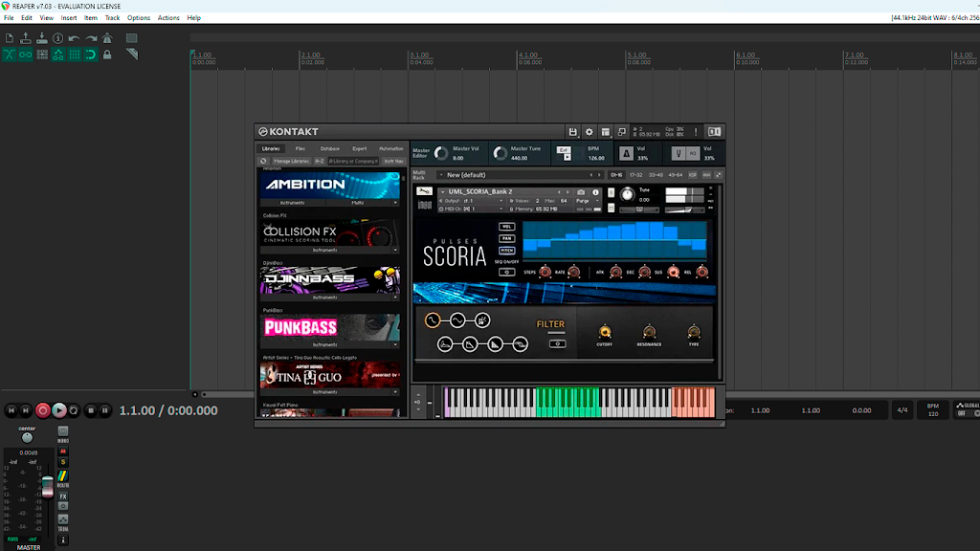Toggle auto-crossfade toolbar button
This screenshot has height=551, width=980.
10,55
